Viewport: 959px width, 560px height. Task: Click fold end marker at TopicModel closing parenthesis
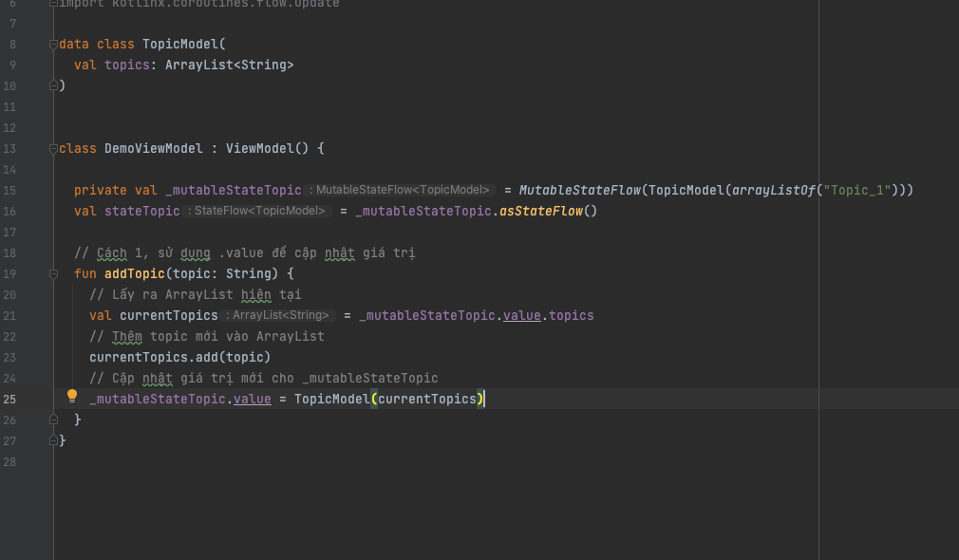point(54,85)
